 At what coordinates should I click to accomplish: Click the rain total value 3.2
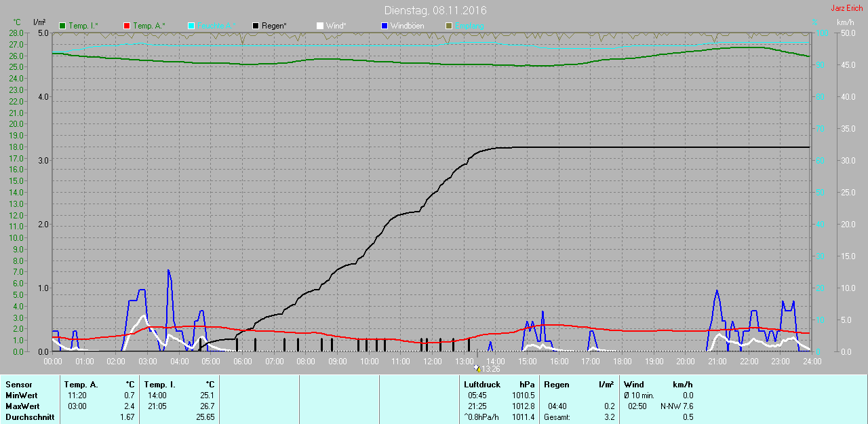609,417
